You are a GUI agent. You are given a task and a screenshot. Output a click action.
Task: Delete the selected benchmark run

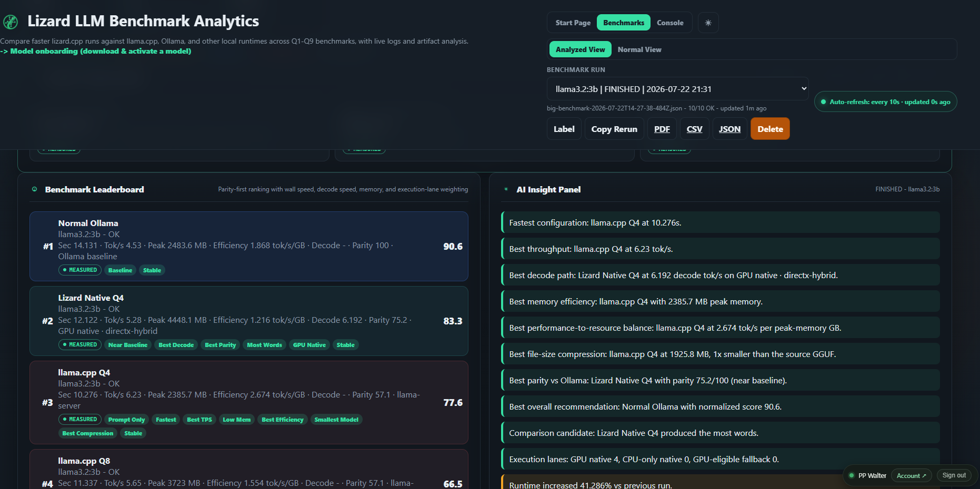tap(770, 129)
